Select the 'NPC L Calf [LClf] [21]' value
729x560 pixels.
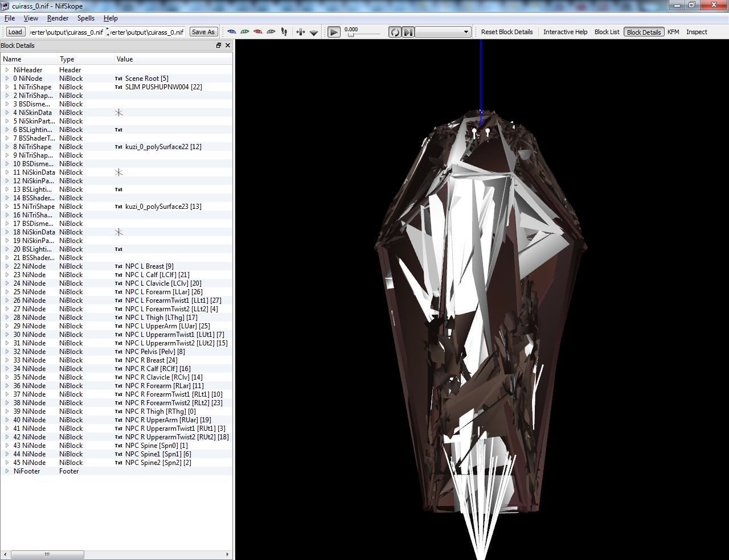158,275
